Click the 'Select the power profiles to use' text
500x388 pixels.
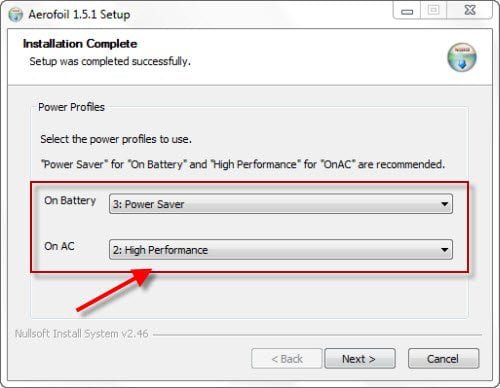point(116,139)
